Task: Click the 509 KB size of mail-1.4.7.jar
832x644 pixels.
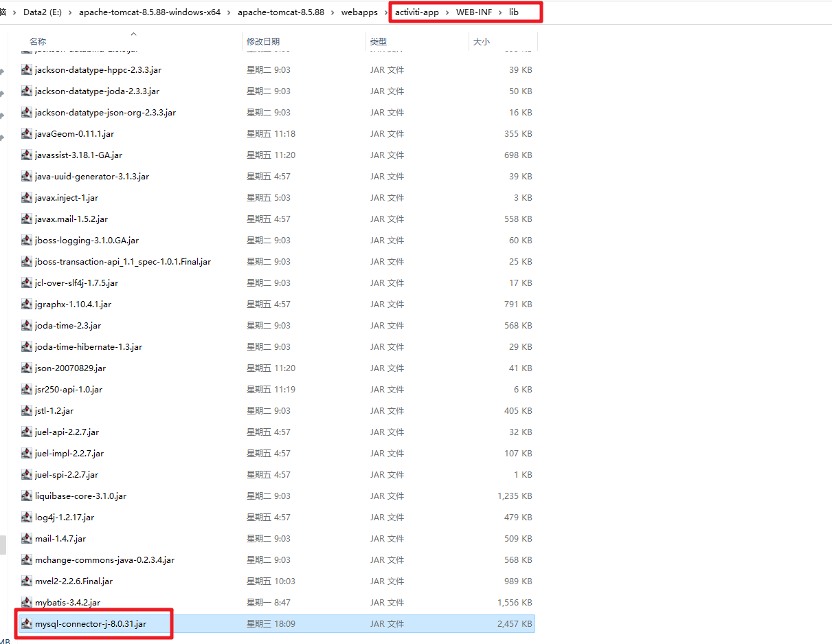Action: [x=518, y=539]
